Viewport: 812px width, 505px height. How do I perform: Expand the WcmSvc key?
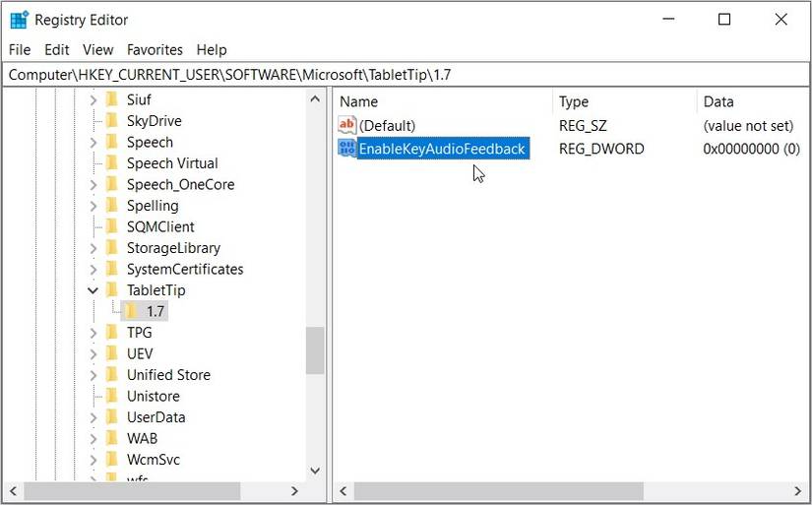94,460
